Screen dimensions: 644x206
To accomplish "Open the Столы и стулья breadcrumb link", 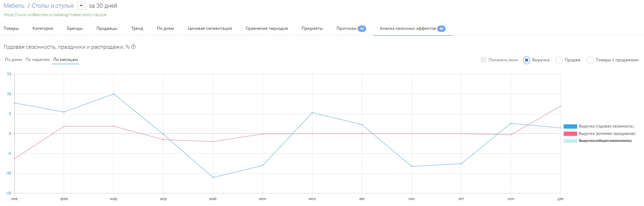I will pos(52,6).
